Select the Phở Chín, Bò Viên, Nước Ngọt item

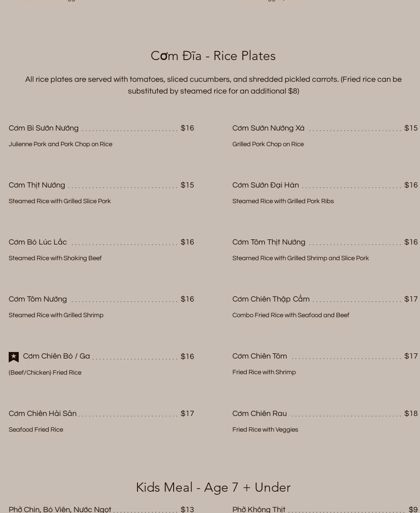[x=60, y=510]
